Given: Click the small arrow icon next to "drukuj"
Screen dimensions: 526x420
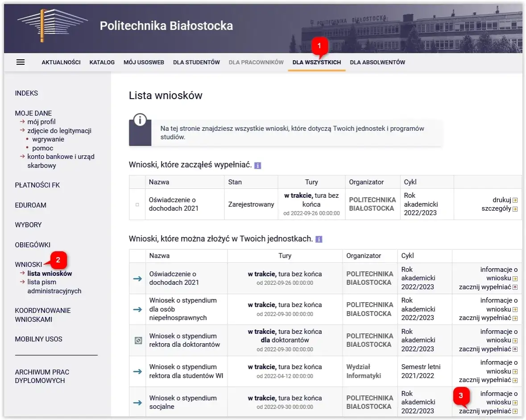Looking at the screenshot, I should [516, 200].
